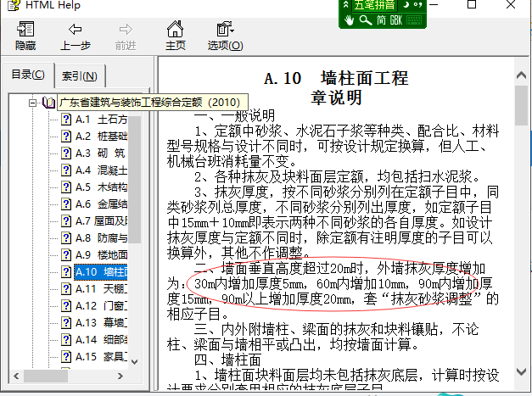
Task: Click the open book icon of root node
Action: (x=48, y=102)
